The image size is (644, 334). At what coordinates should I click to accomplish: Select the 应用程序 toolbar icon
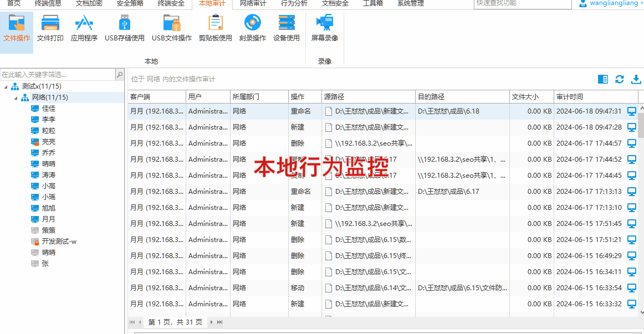(84, 28)
